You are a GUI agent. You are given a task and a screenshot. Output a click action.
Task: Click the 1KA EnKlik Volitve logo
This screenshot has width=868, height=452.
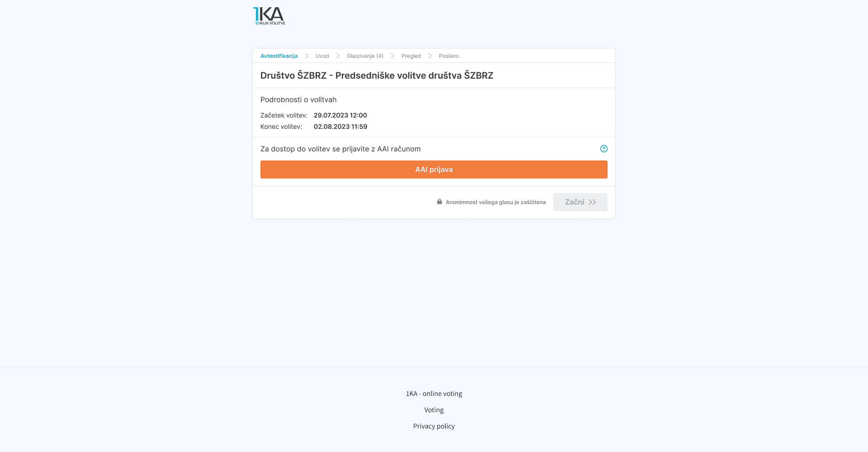[269, 15]
